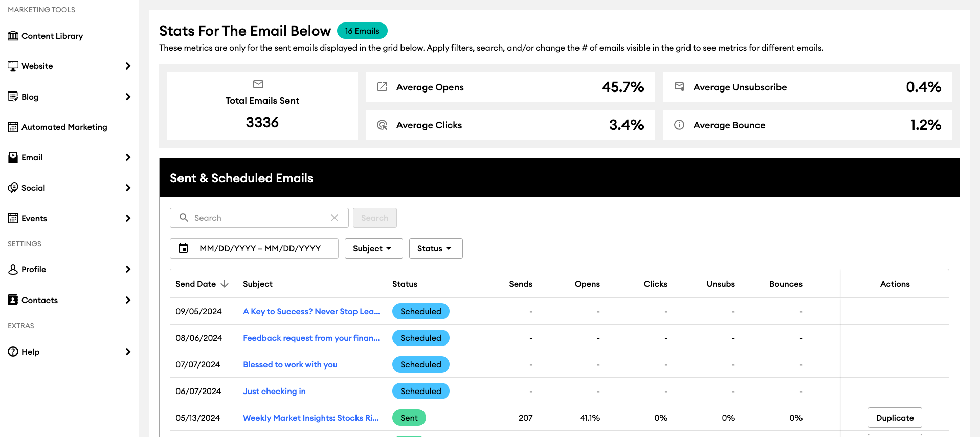Click the Total Emails Sent envelope icon

point(258,84)
